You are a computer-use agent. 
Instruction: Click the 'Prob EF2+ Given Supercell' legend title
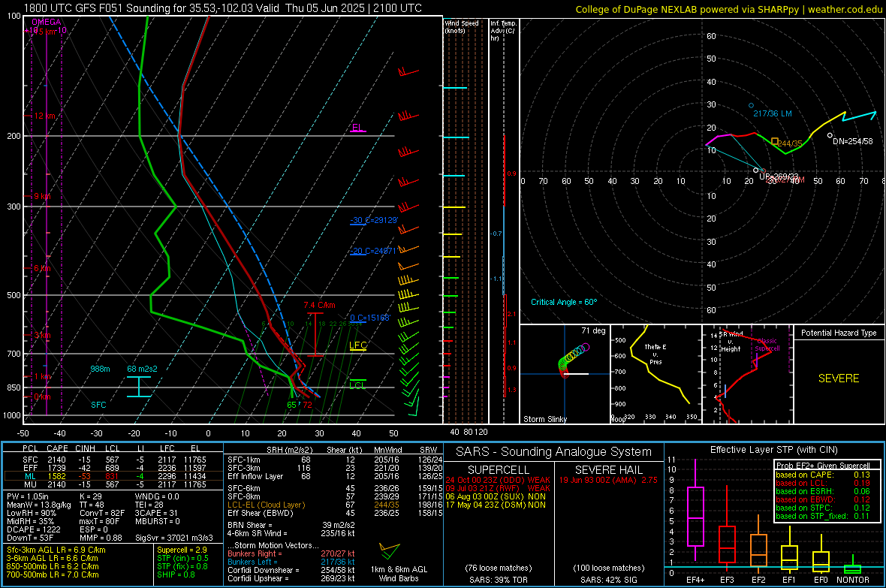(823, 466)
